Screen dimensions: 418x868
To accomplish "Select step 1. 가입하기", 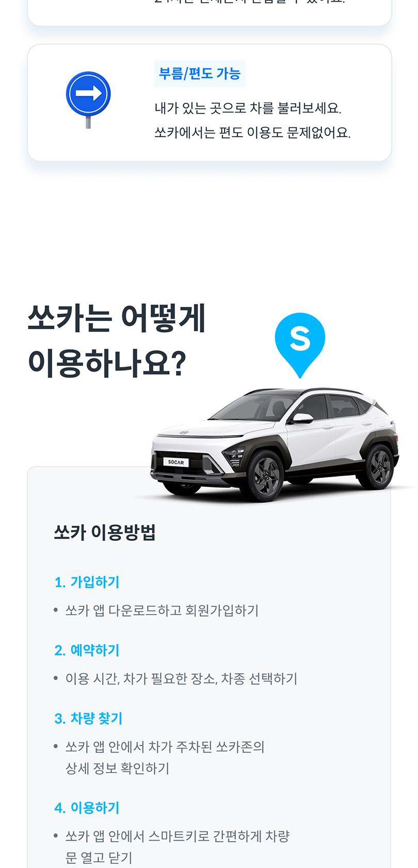I will [x=87, y=582].
